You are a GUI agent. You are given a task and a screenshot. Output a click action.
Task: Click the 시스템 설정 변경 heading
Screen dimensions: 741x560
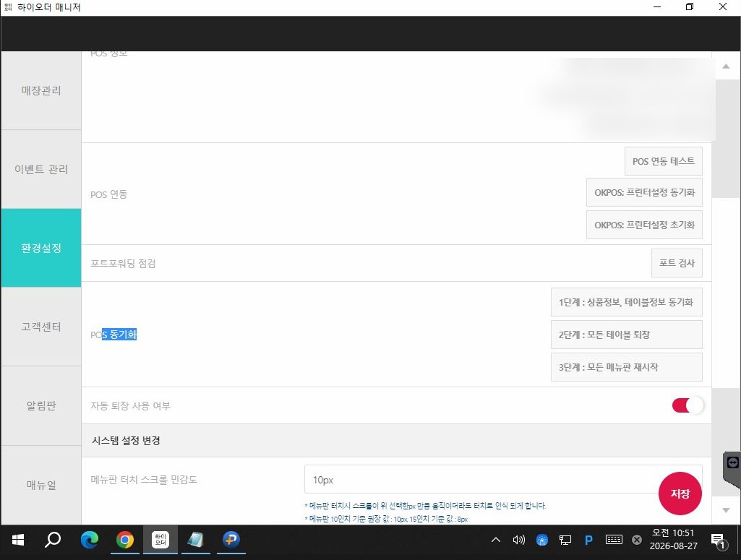coord(127,441)
